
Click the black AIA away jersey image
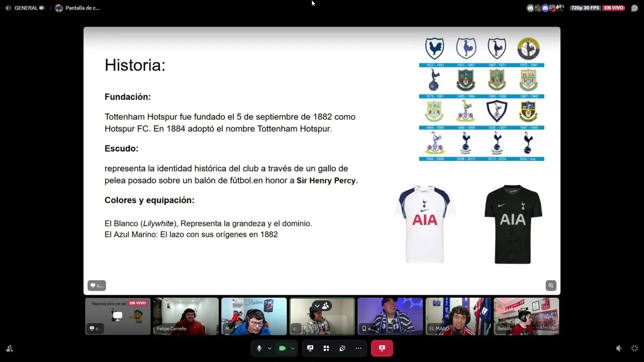pyautogui.click(x=513, y=224)
